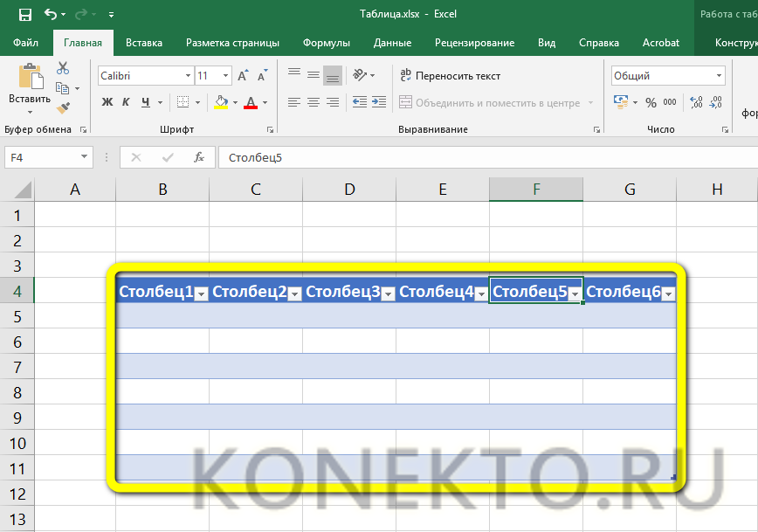Image resolution: width=758 pixels, height=532 pixels.
Task: Toggle bottom vertical alignment
Action: pos(332,76)
